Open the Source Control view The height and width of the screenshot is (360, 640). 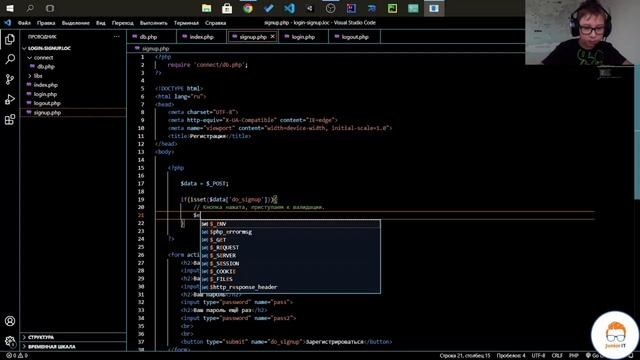point(10,79)
